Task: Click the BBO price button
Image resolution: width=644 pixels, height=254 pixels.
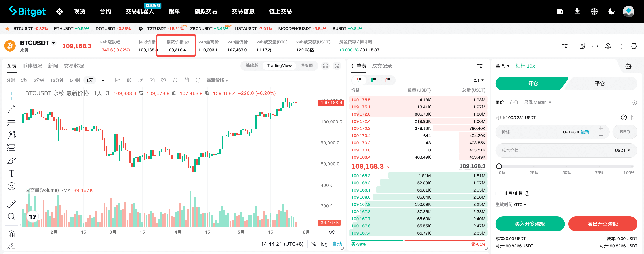Action: point(624,132)
